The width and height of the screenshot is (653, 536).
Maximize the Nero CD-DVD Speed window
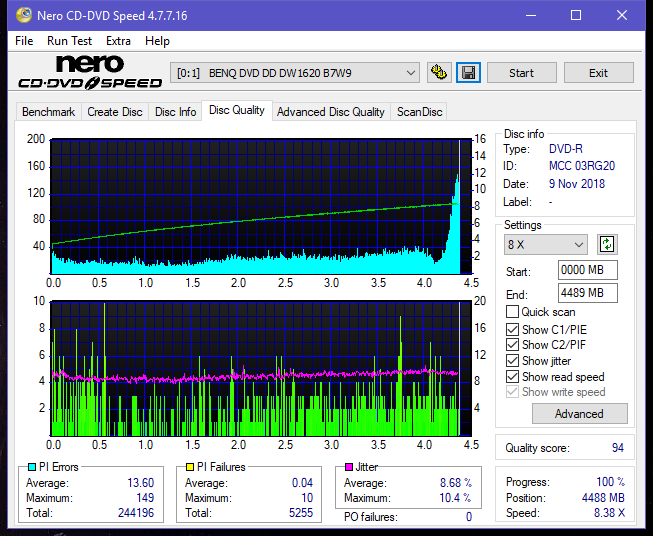(576, 15)
